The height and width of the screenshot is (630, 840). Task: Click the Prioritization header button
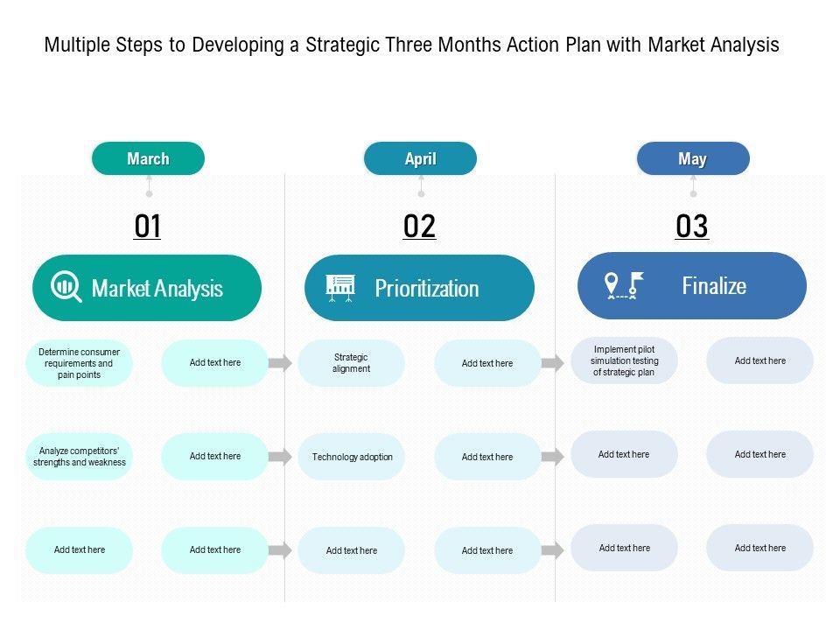click(419, 288)
